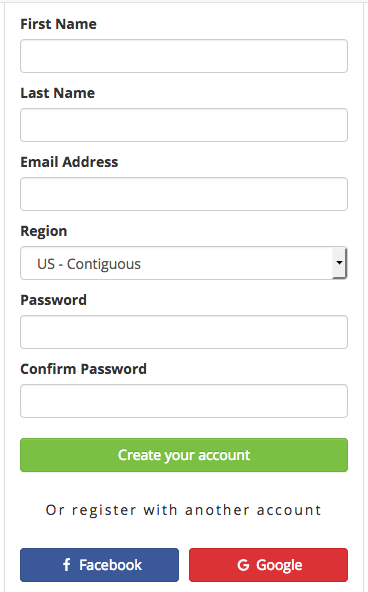
Task: Click the First Name label
Action: [59, 24]
